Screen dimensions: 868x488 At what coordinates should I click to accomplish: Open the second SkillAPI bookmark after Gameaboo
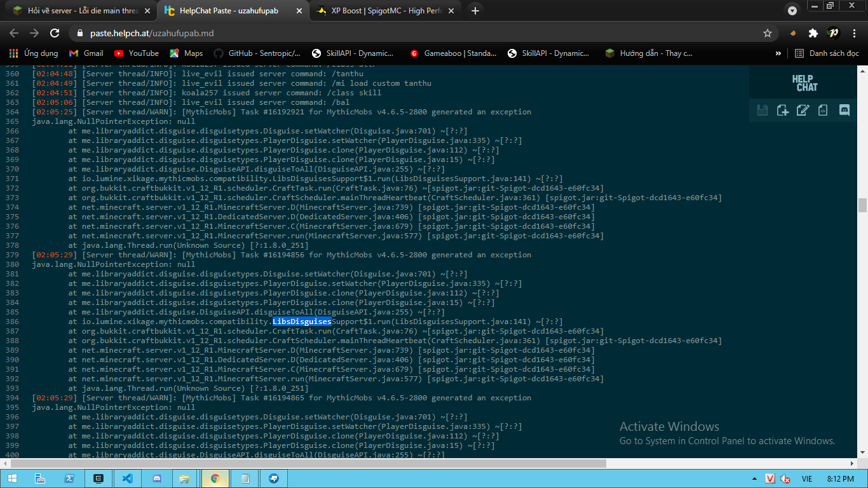pos(548,53)
